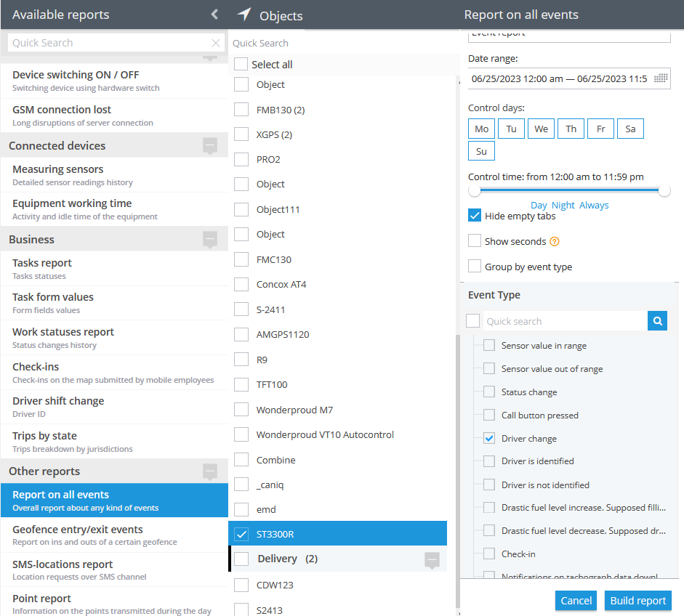Toggle Friday control day
This screenshot has height=616, width=684.
coord(600,129)
